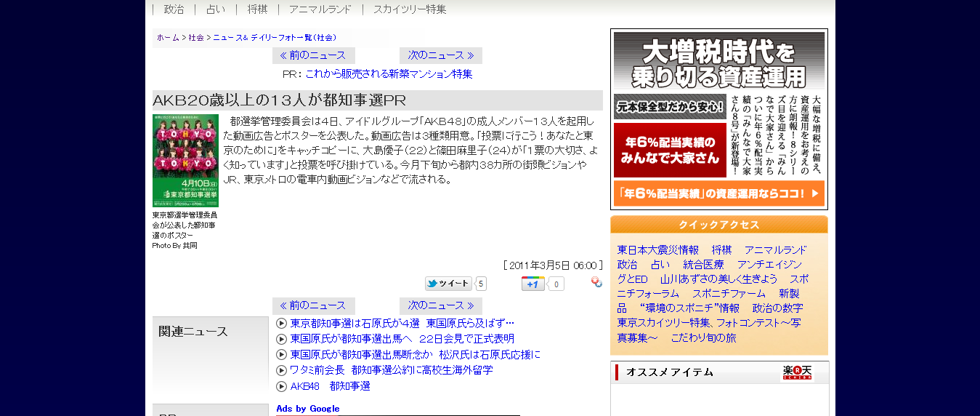980x416 pixels.
Task: Click the オススメアイテム section heading
Action: click(x=670, y=372)
